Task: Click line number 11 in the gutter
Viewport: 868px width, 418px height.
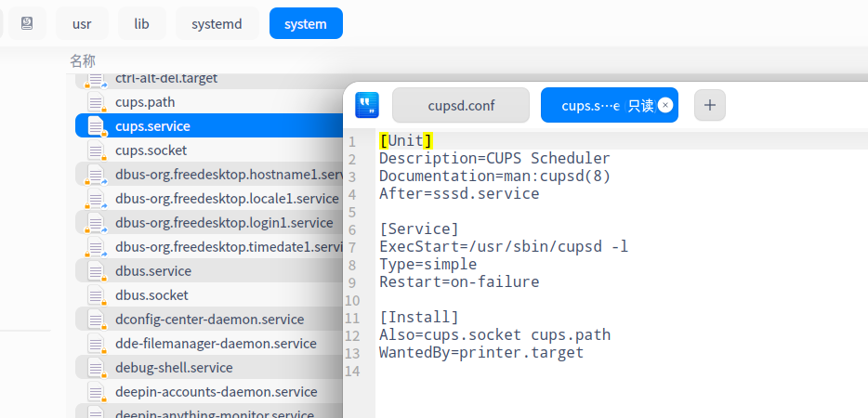Action: (352, 319)
